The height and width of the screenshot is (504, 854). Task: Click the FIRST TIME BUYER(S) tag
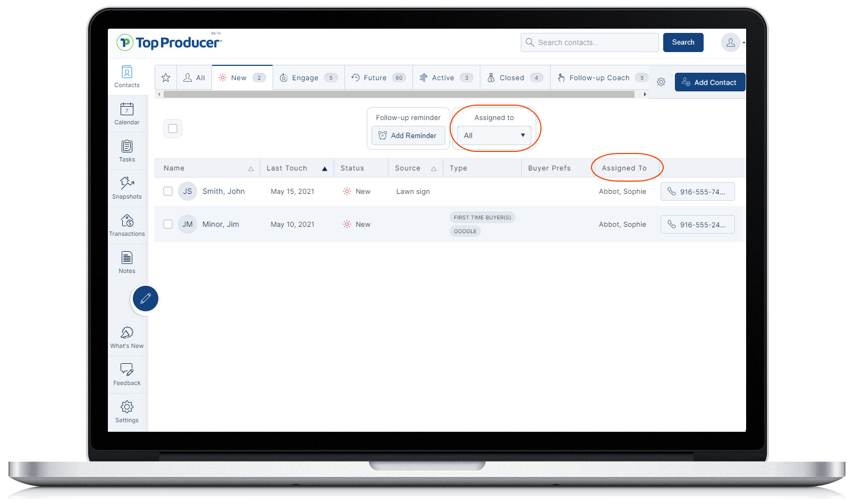483,217
